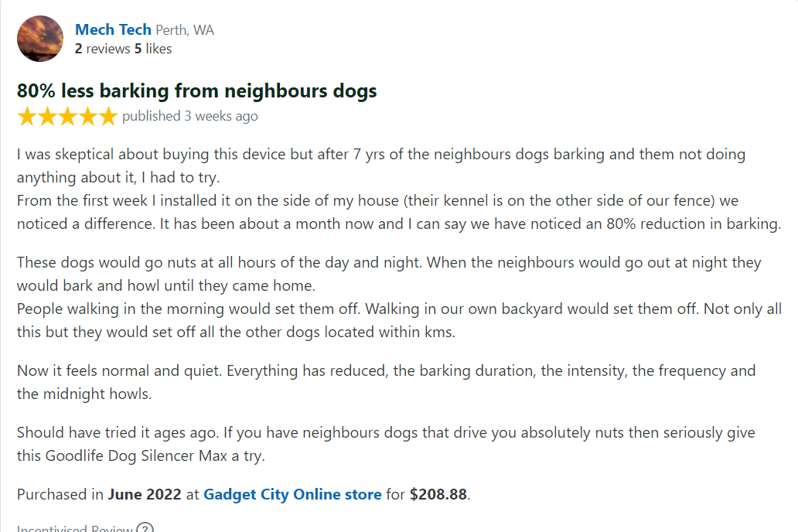The image size is (798, 532).
Task: Click the fourth yellow rating star
Action: [87, 117]
